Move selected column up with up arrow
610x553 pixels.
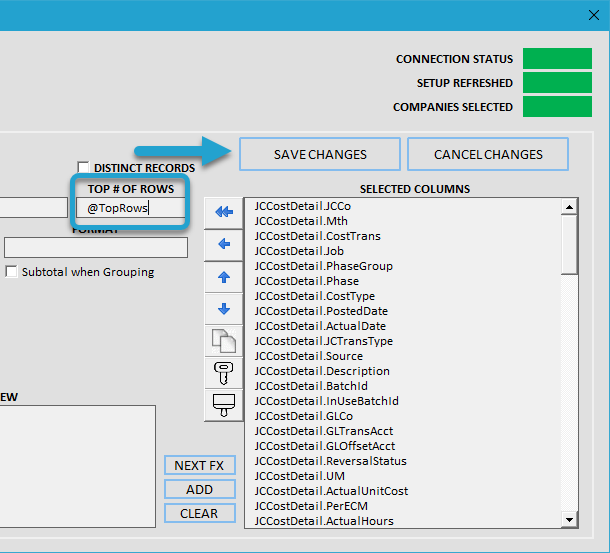point(224,277)
